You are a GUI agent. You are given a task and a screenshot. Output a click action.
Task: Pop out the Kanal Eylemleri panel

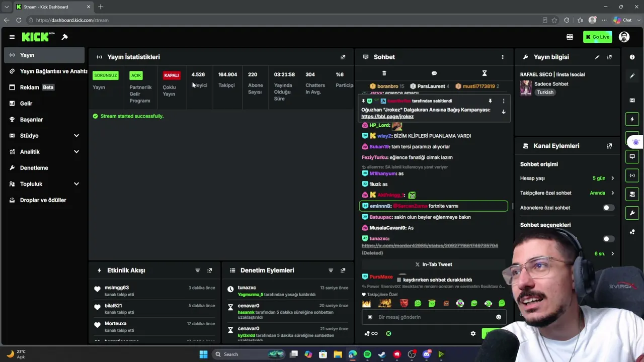click(x=609, y=146)
